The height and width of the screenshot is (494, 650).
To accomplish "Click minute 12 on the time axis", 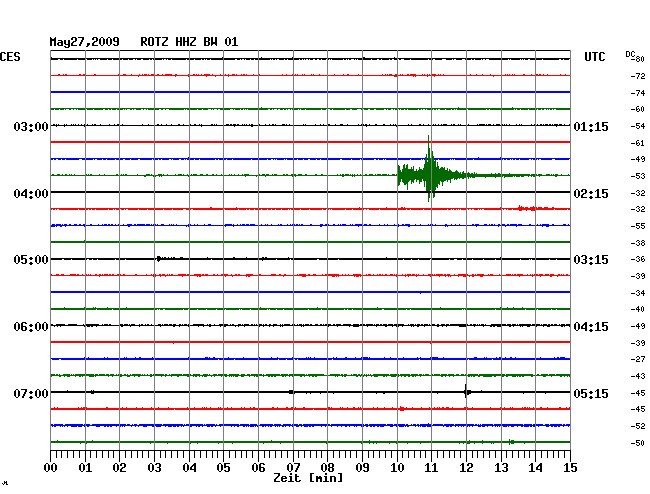I will click(466, 468).
